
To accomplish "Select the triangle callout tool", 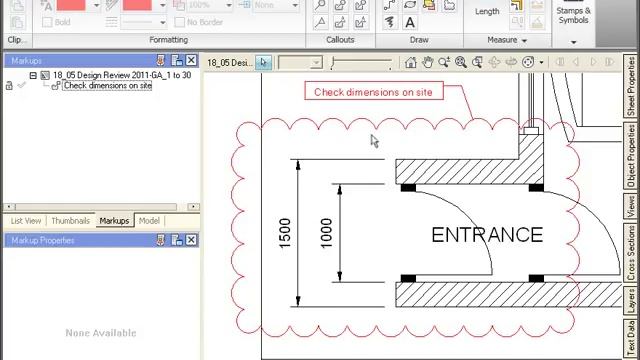I will [321, 22].
